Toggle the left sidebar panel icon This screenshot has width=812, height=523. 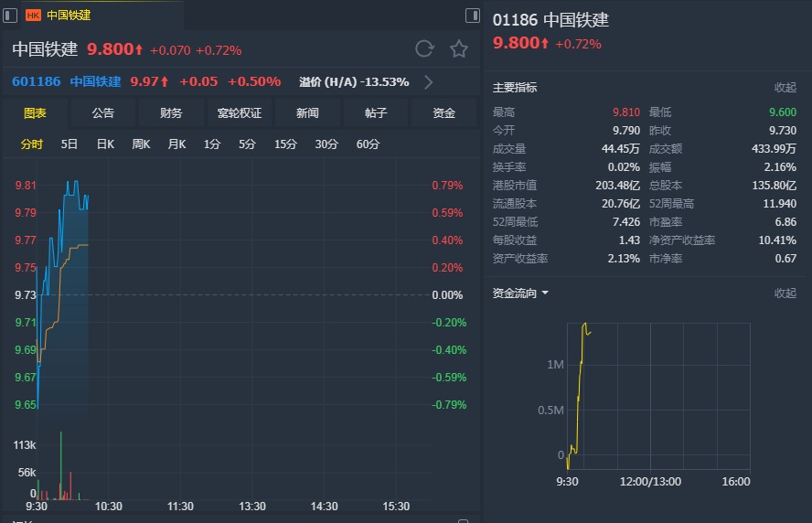tap(10, 15)
